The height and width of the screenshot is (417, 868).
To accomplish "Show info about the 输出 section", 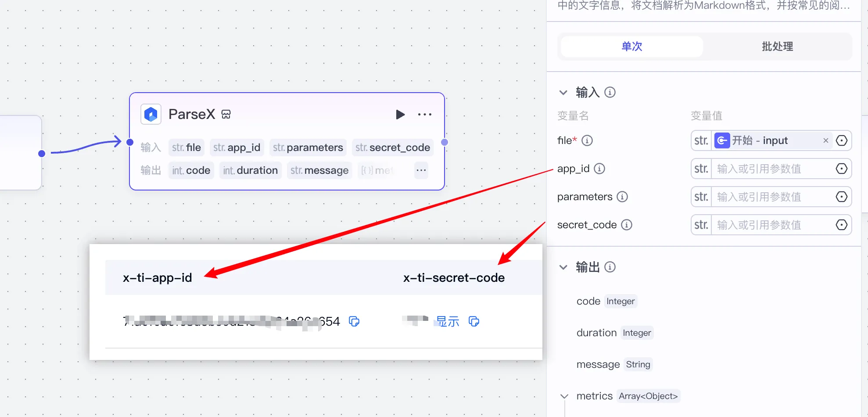I will pyautogui.click(x=610, y=267).
